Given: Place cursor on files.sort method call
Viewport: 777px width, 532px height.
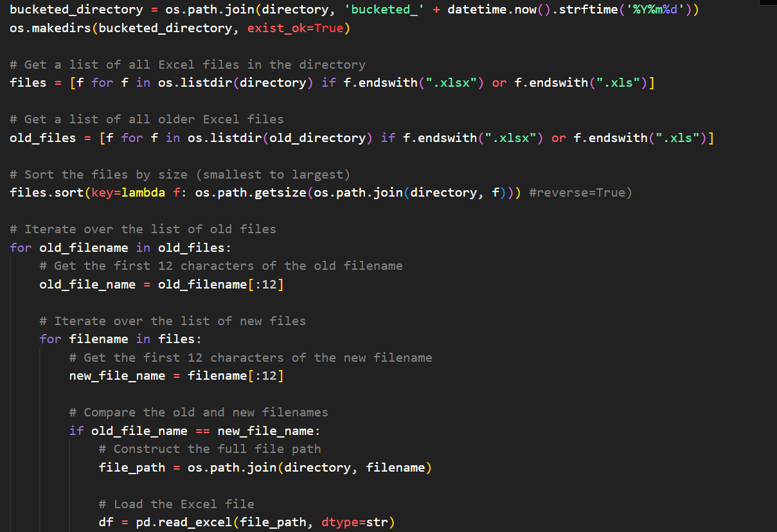Looking at the screenshot, I should click(x=45, y=193).
